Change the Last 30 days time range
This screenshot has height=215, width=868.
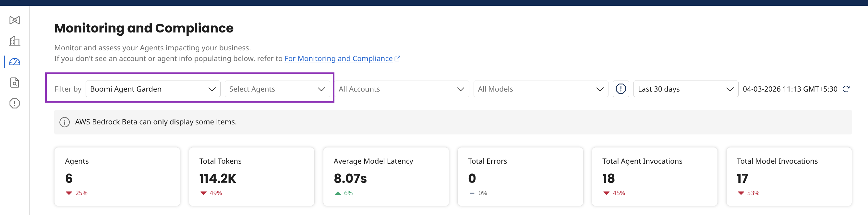tap(685, 89)
